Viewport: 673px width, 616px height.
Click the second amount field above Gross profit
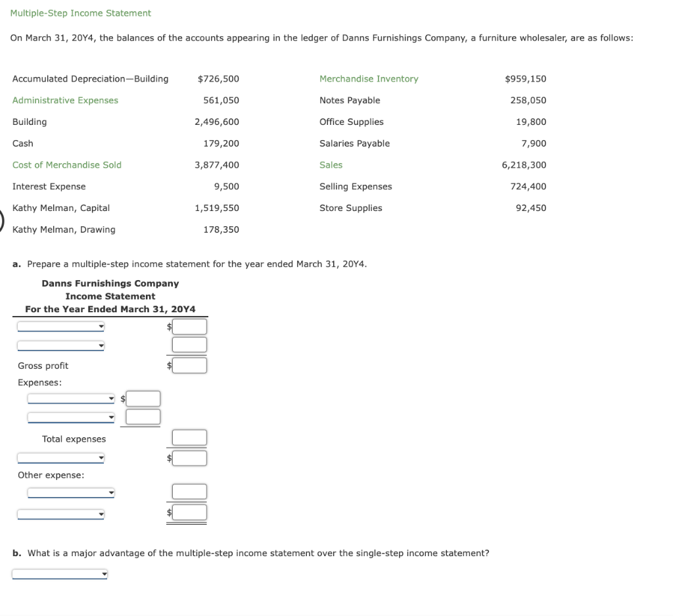189,344
